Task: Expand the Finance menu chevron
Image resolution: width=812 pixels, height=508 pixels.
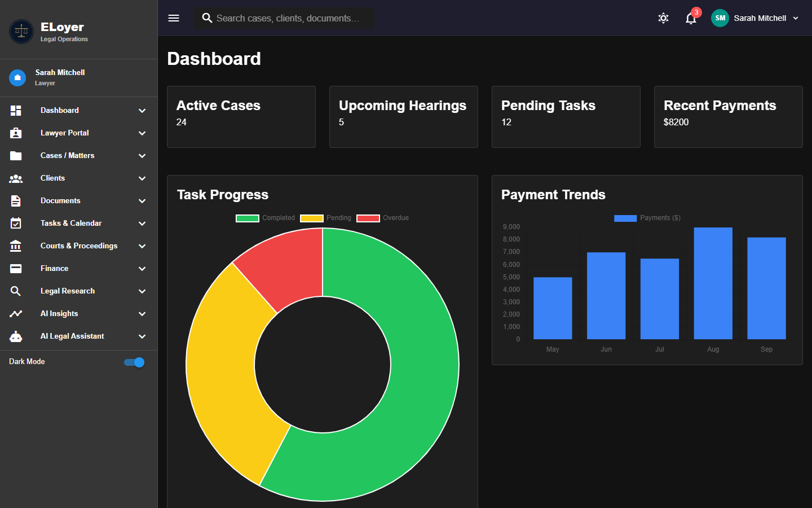Action: [142, 269]
